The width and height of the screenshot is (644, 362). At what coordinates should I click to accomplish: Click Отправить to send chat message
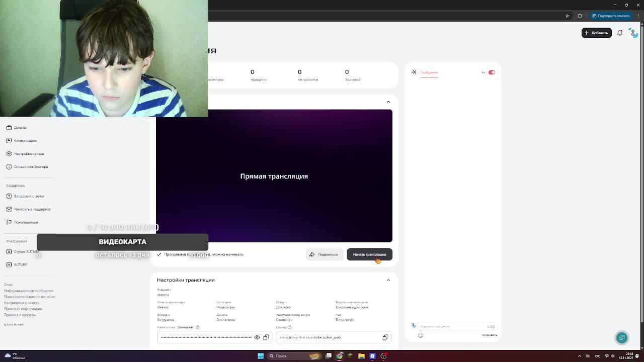pos(490,335)
